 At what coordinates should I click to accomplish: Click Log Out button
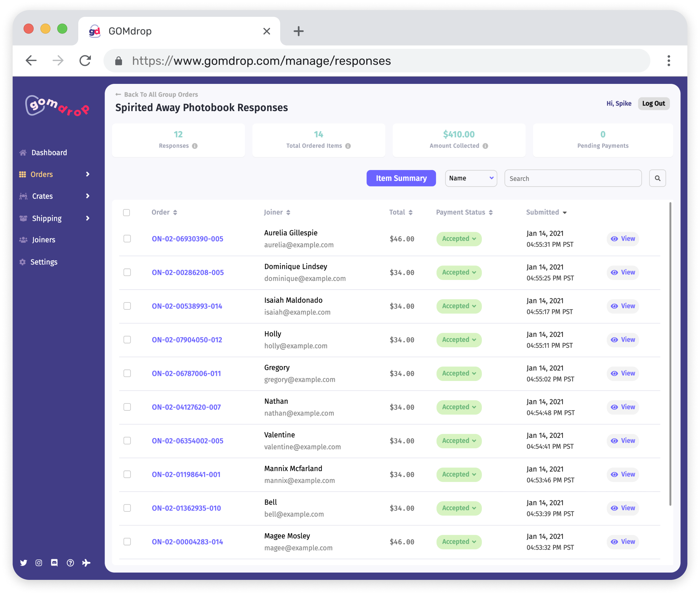click(653, 104)
